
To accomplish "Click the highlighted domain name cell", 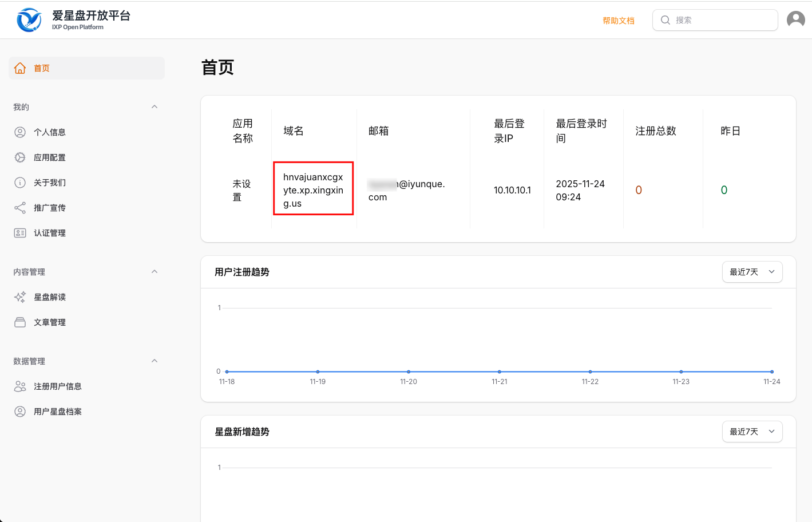I will click(x=313, y=189).
